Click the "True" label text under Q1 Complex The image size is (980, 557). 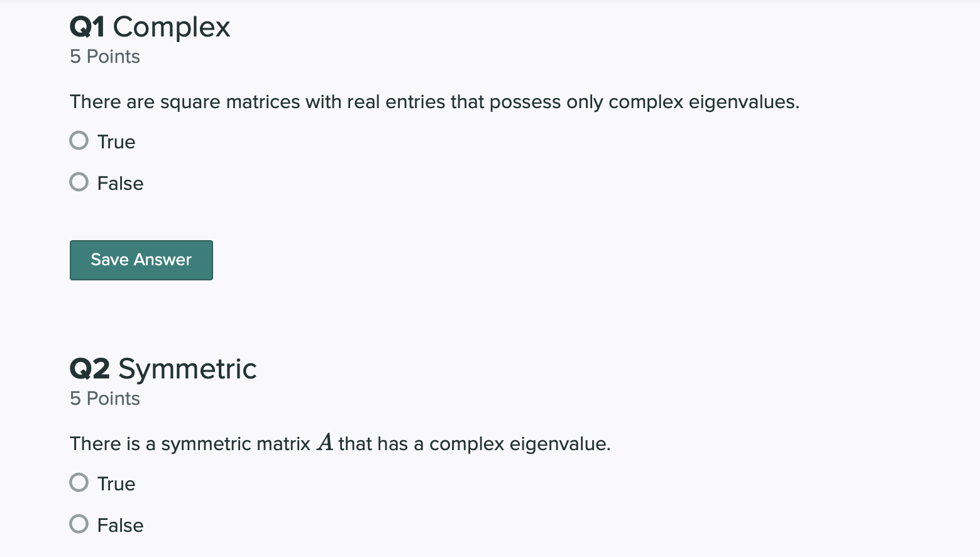116,142
